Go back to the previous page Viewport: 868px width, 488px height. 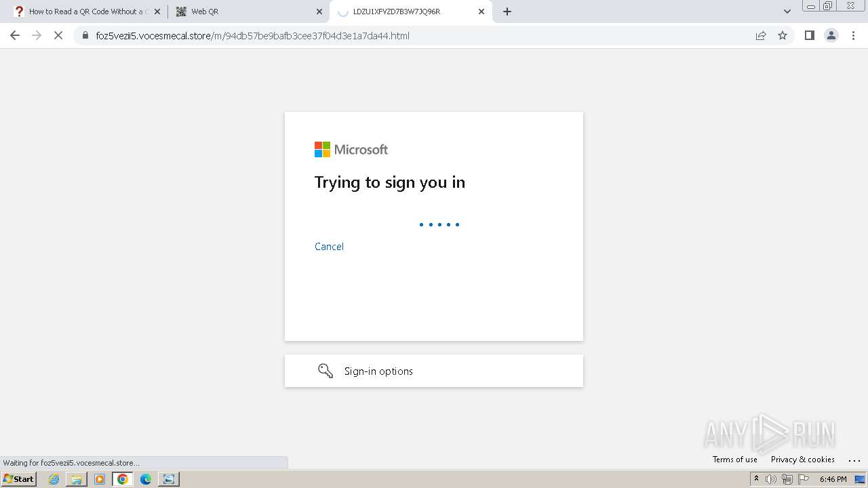point(15,35)
